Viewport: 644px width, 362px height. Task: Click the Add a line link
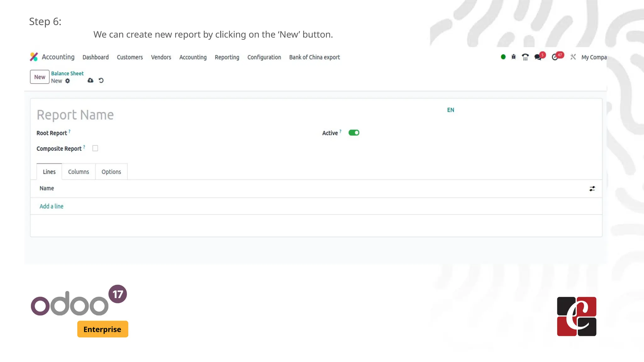tap(51, 206)
